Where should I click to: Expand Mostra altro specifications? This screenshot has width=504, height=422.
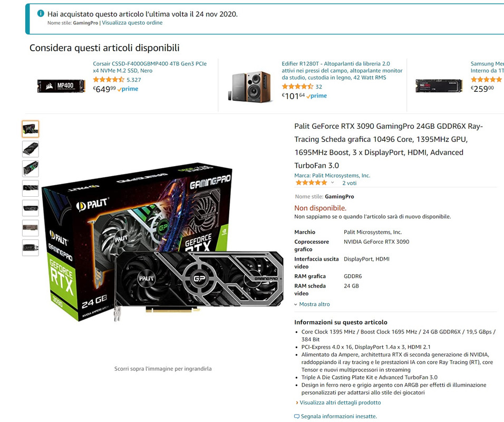pyautogui.click(x=312, y=304)
